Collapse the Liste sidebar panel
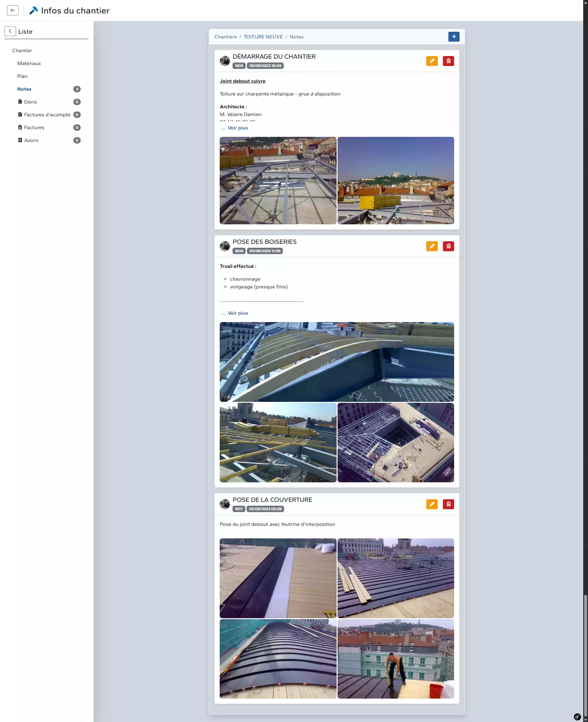Viewport: 588px width, 722px height. (x=10, y=31)
